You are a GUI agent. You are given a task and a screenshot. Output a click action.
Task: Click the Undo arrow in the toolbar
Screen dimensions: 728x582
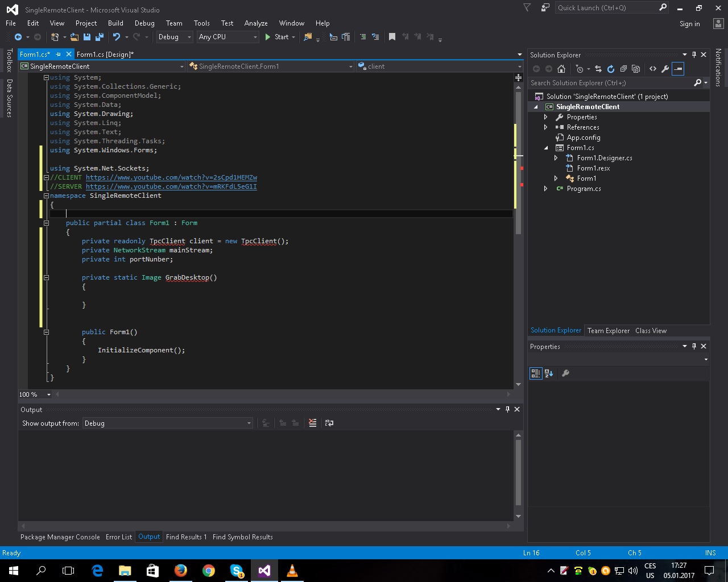click(x=117, y=37)
